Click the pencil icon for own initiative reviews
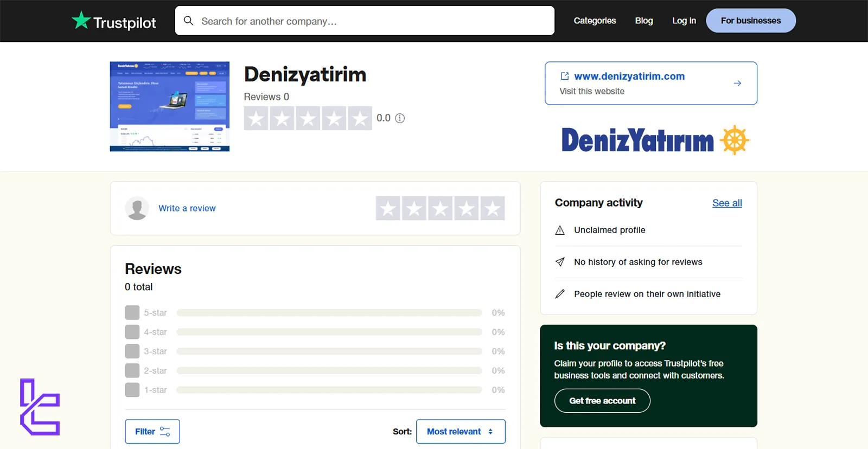The image size is (868, 449). click(x=560, y=294)
